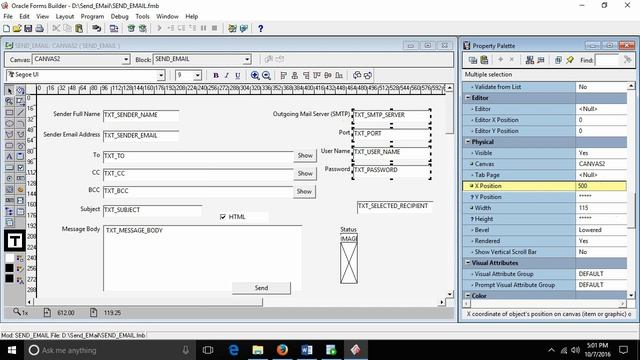Image resolution: width=640 pixels, height=360 pixels.
Task: Choose the Select arrow tool in tool palette
Action: click(9, 91)
